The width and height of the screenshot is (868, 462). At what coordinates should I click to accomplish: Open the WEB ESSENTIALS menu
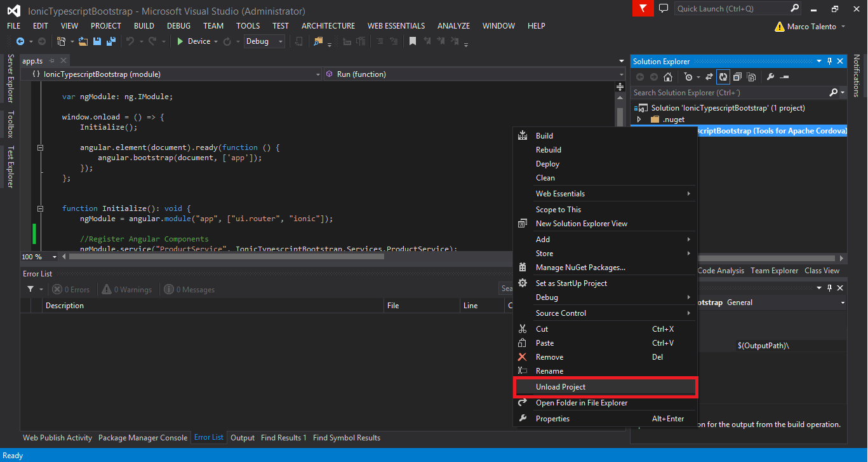click(x=396, y=26)
